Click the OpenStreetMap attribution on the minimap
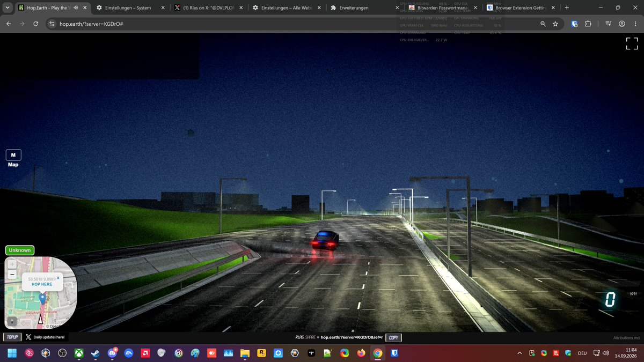The width and height of the screenshot is (644, 362). pyautogui.click(x=54, y=326)
